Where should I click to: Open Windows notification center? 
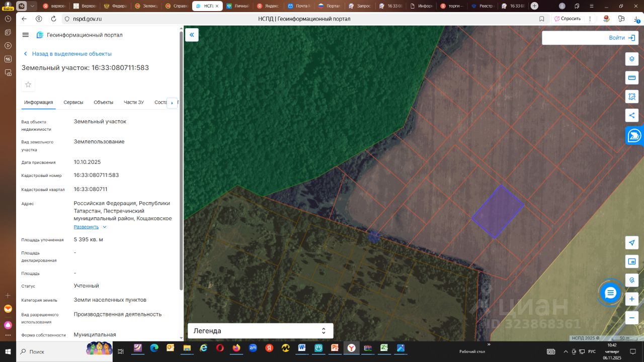click(632, 351)
